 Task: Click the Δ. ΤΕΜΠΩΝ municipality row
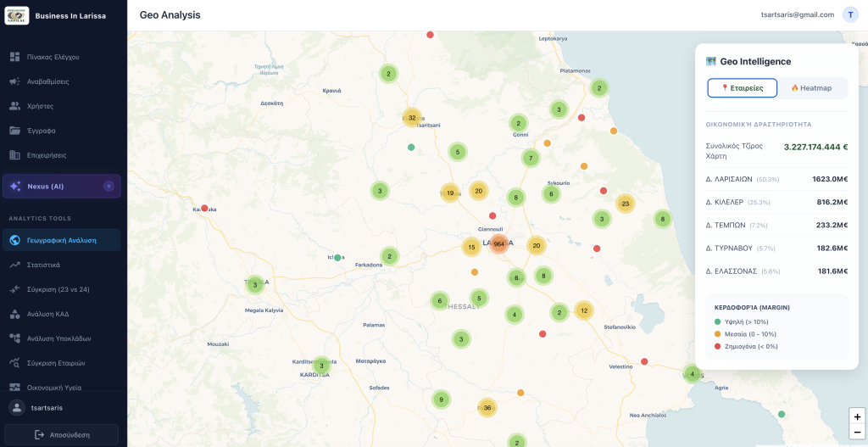tap(776, 225)
